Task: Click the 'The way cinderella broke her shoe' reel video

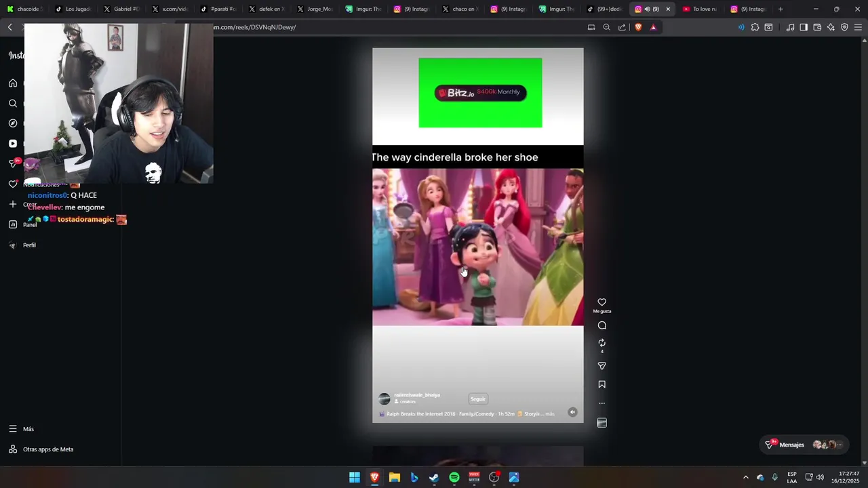Action: (x=477, y=234)
